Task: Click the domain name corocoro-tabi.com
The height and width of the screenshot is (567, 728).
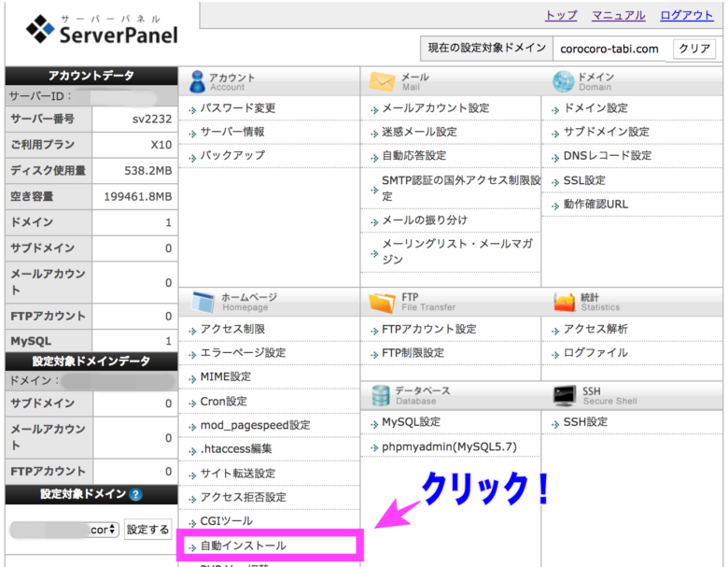Action: [609, 49]
